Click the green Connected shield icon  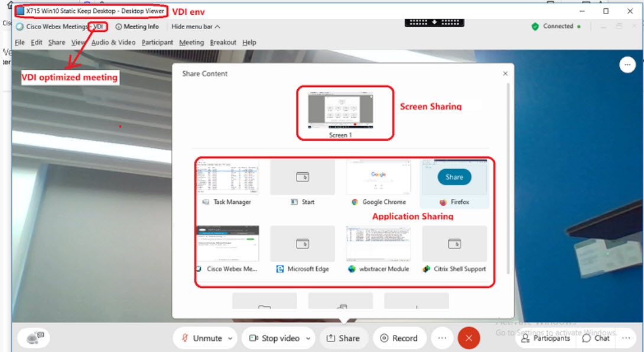(x=535, y=26)
